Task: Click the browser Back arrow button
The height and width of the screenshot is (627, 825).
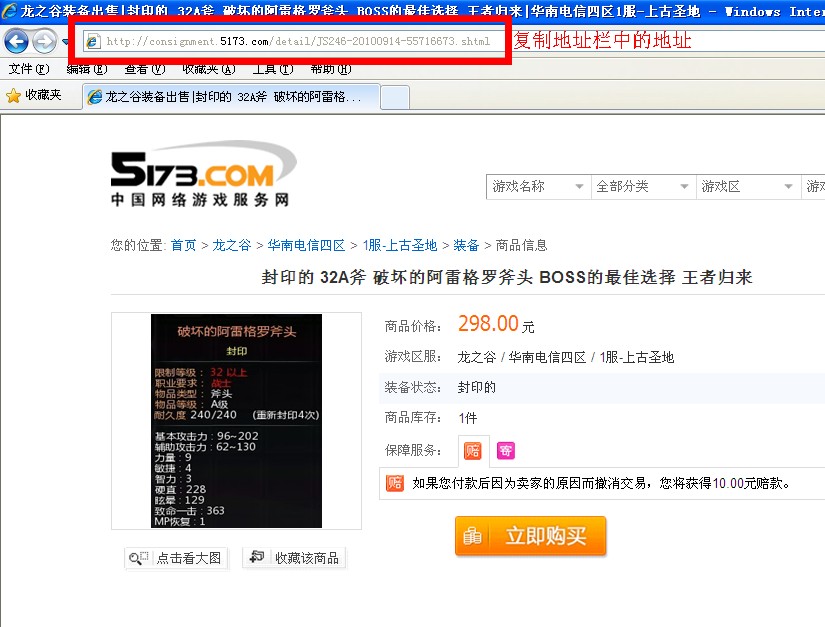Action: [x=16, y=41]
